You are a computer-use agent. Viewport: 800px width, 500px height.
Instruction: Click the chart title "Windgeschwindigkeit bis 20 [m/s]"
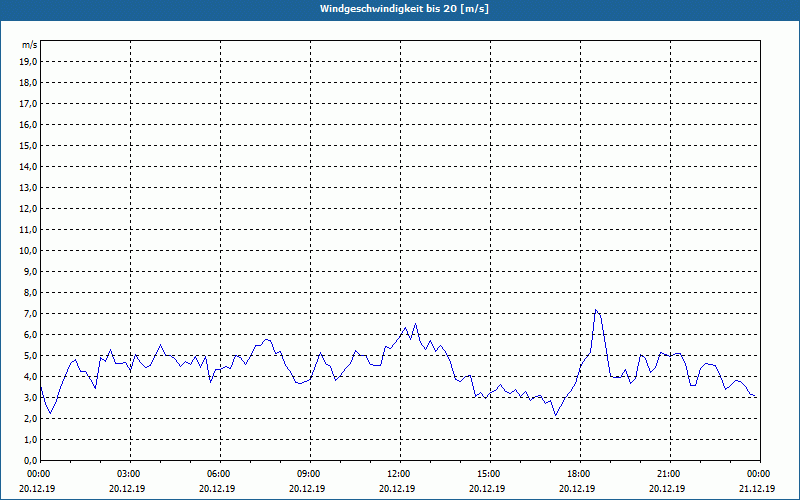point(404,9)
